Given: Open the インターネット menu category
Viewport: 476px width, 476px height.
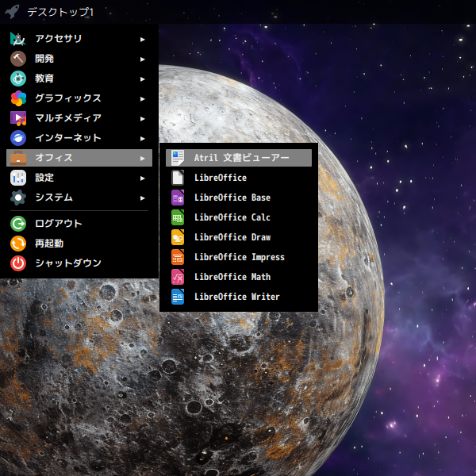Looking at the screenshot, I should pos(68,138).
